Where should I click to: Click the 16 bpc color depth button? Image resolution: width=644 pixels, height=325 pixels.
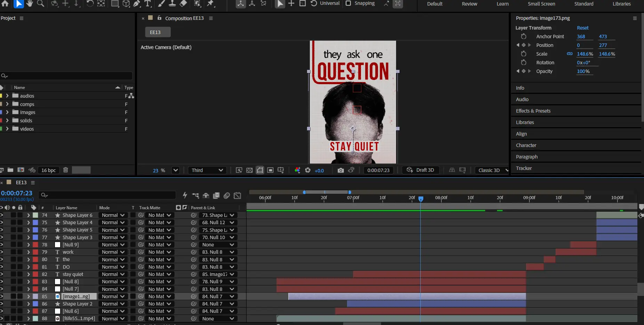(x=48, y=170)
